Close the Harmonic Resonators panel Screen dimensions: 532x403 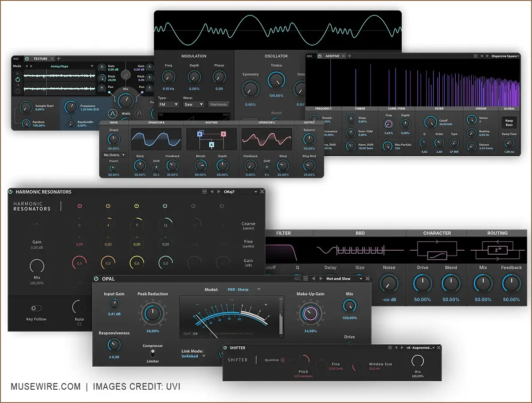(262, 192)
